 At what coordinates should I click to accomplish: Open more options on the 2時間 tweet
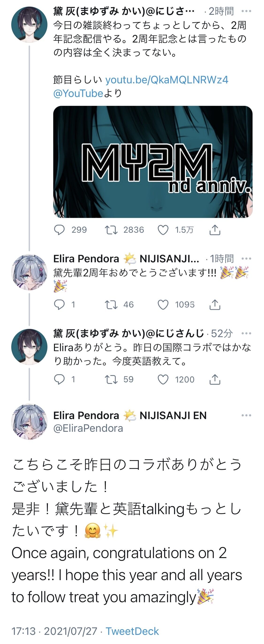(x=246, y=11)
